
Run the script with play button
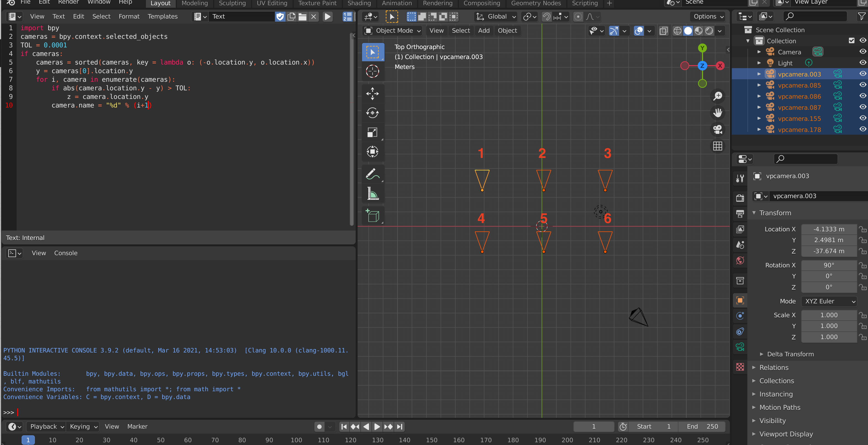[327, 17]
